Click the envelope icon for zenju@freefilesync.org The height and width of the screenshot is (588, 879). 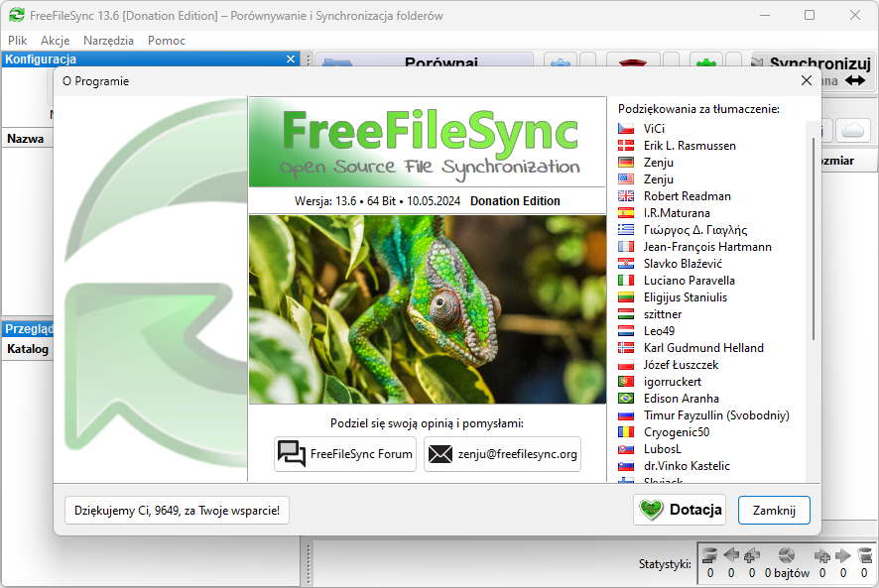pos(440,454)
